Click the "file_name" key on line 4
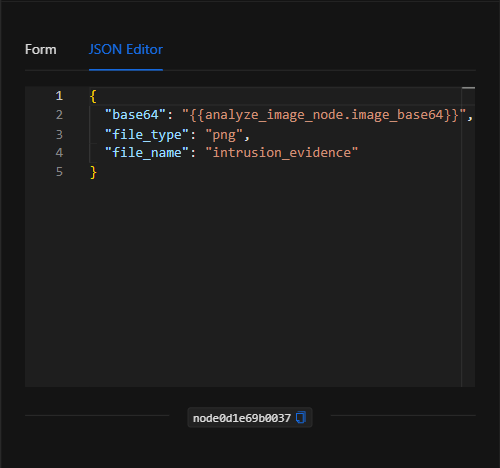The width and height of the screenshot is (500, 468). 147,153
